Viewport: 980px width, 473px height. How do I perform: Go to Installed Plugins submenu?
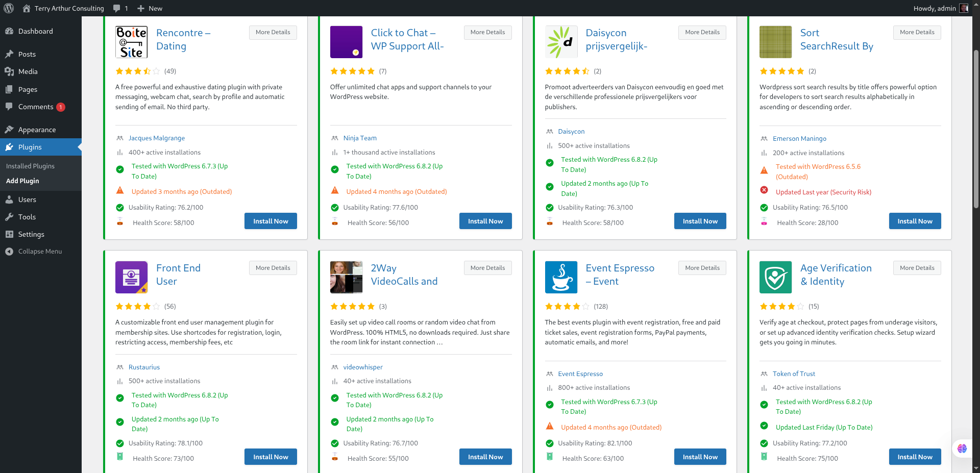30,166
